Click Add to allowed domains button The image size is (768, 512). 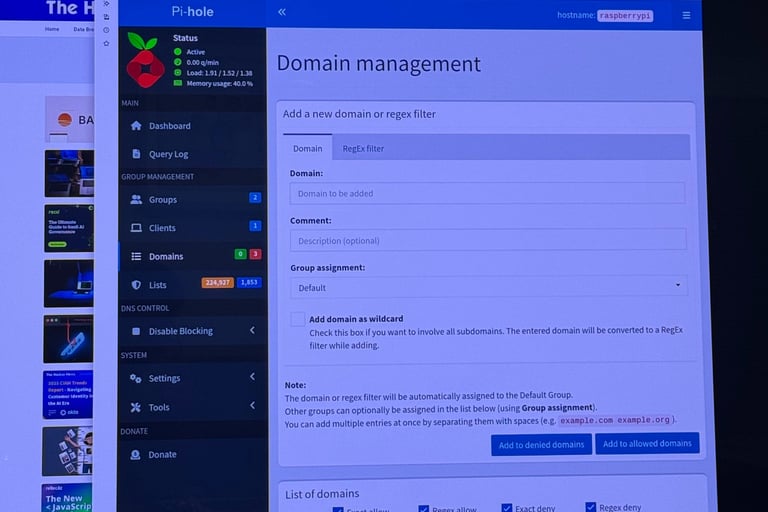point(647,443)
